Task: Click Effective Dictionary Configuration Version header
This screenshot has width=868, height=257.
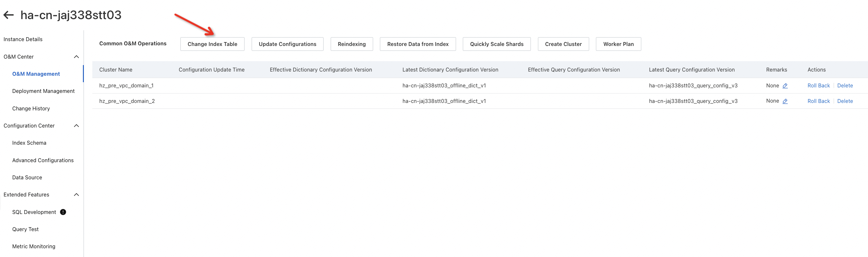Action: [321, 70]
